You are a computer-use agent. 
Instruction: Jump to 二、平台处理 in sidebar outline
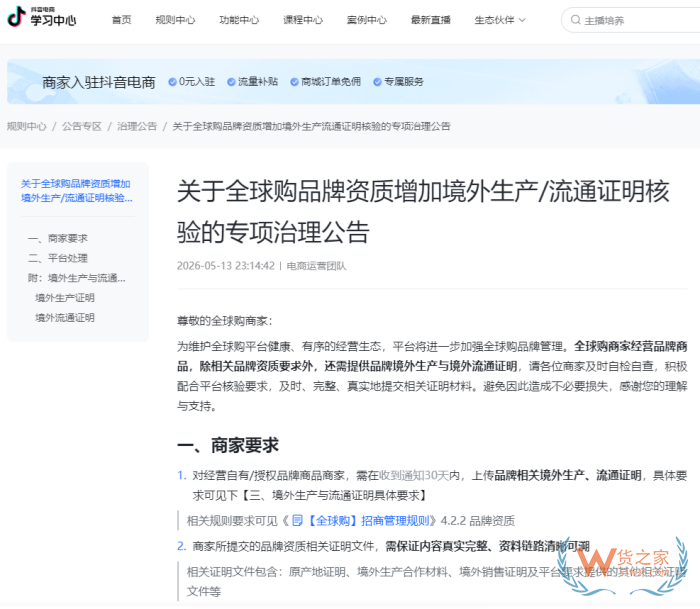[58, 258]
